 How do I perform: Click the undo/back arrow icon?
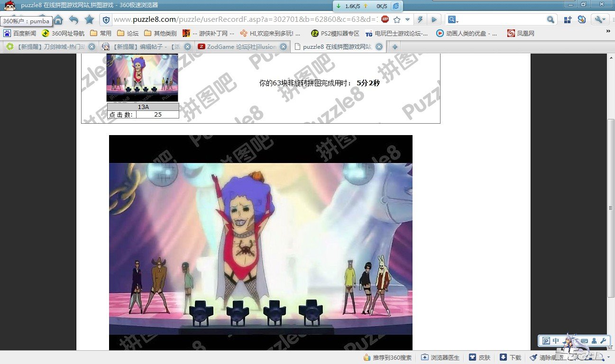[x=73, y=20]
